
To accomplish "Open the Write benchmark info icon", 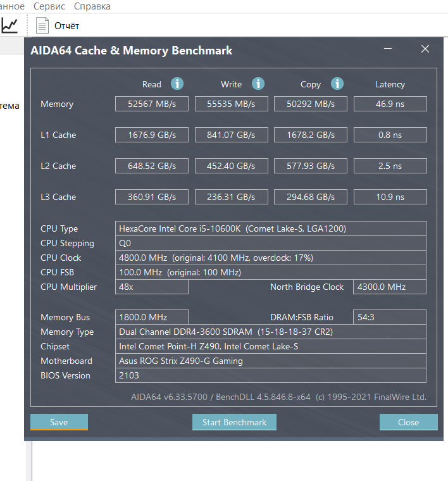I will 258,84.
